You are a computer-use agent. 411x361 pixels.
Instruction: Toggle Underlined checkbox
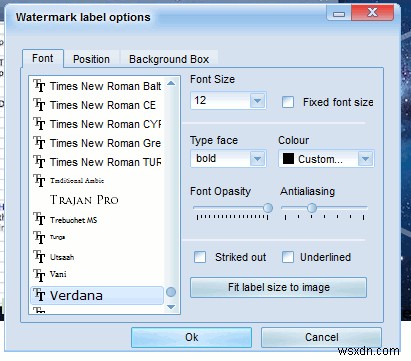point(288,257)
